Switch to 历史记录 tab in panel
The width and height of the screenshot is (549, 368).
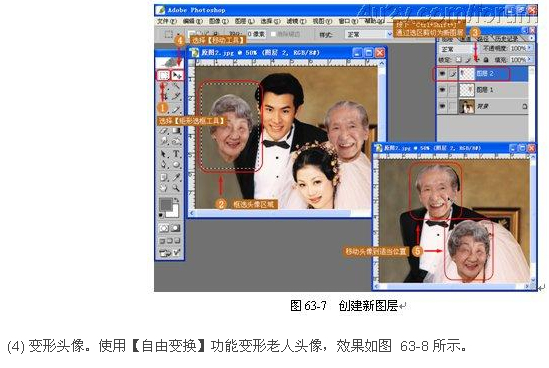[506, 39]
